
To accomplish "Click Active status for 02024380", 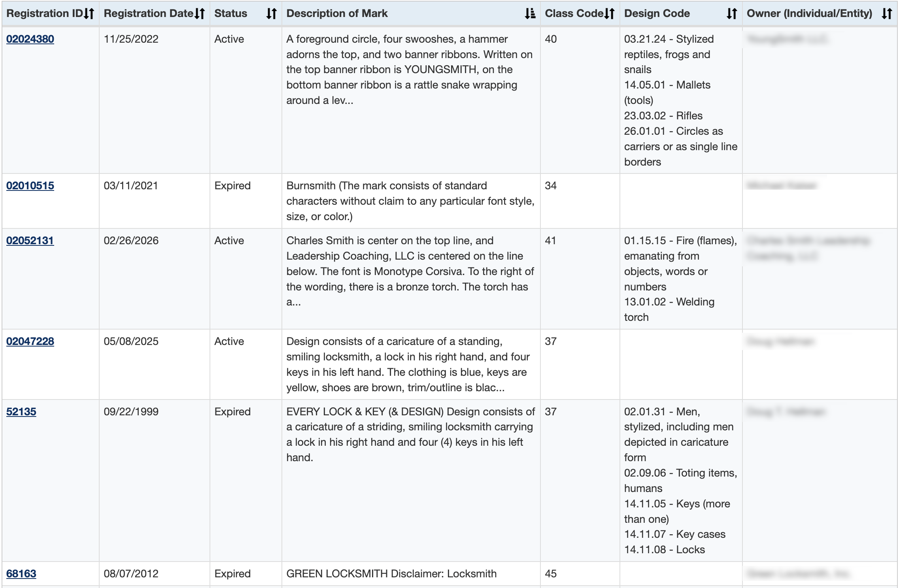I will (x=229, y=39).
